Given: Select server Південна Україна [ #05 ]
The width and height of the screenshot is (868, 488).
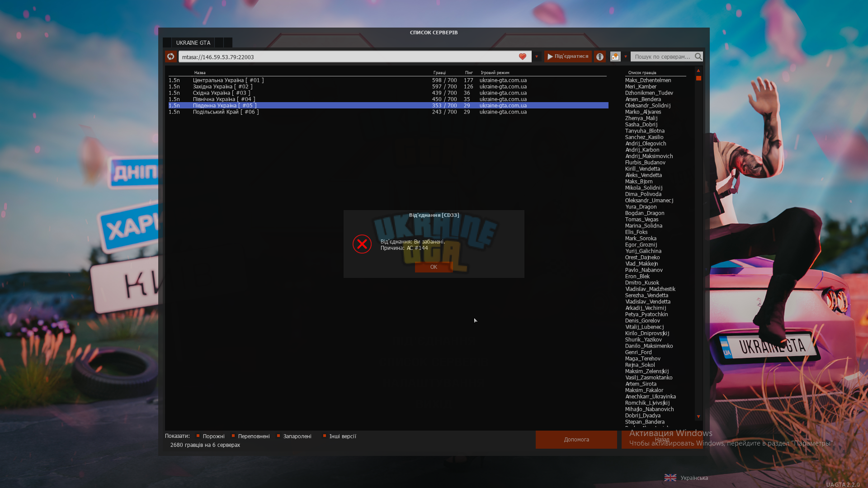Looking at the screenshot, I should click(x=388, y=105).
